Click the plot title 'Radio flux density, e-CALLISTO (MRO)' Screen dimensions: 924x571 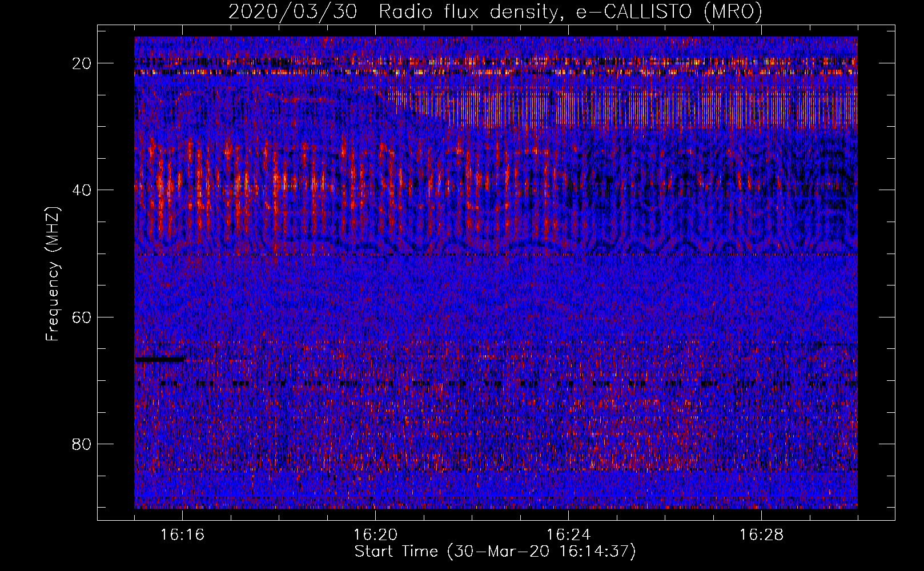pyautogui.click(x=571, y=11)
